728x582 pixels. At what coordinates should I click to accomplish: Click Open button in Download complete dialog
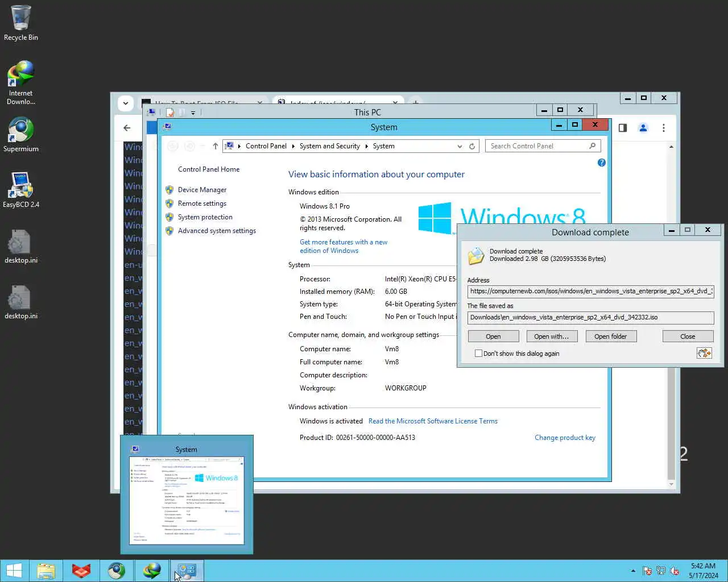click(x=493, y=336)
